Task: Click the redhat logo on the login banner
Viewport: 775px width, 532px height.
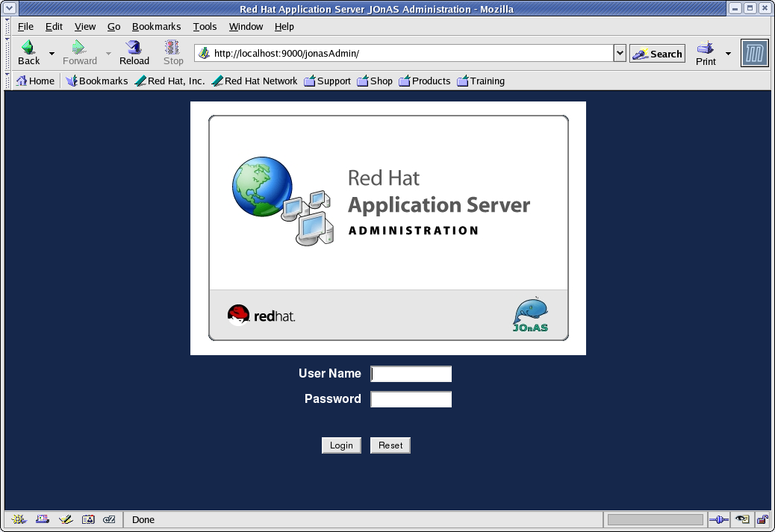Action: pyautogui.click(x=261, y=315)
